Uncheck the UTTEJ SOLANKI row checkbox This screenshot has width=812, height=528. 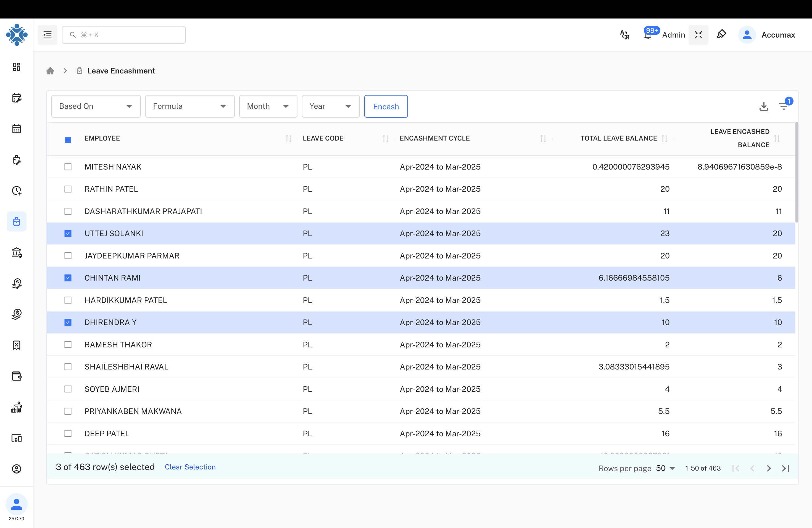click(x=68, y=234)
